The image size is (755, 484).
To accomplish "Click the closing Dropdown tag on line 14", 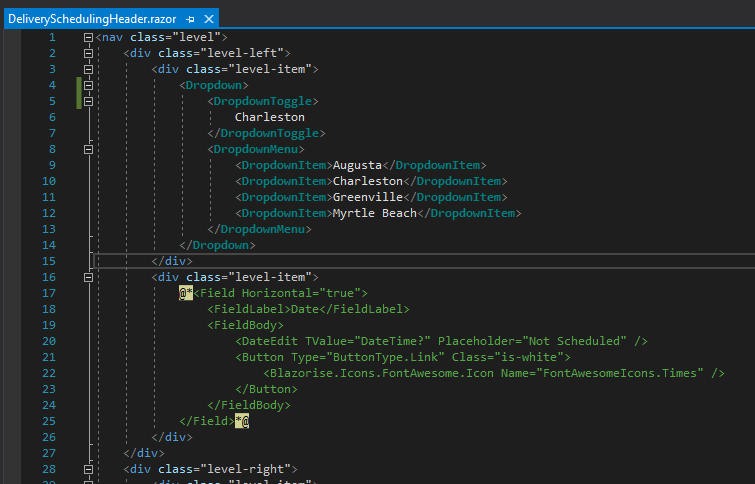I will tap(217, 245).
